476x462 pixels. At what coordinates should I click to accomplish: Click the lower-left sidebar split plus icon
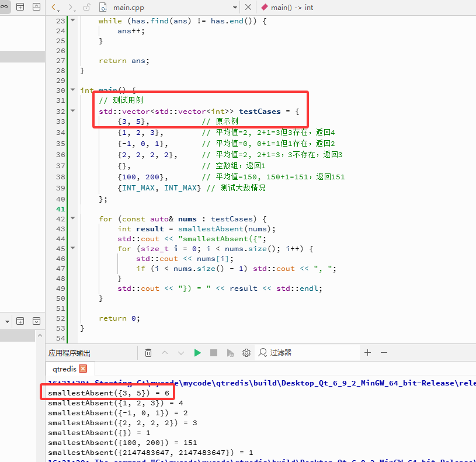(x=20, y=321)
